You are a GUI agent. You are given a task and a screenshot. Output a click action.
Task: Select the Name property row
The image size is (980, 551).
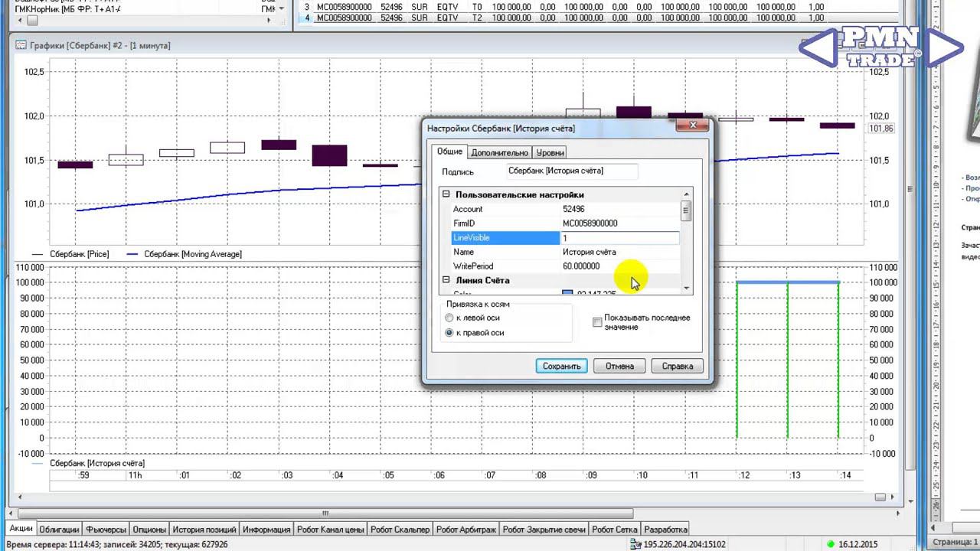[x=566, y=252]
